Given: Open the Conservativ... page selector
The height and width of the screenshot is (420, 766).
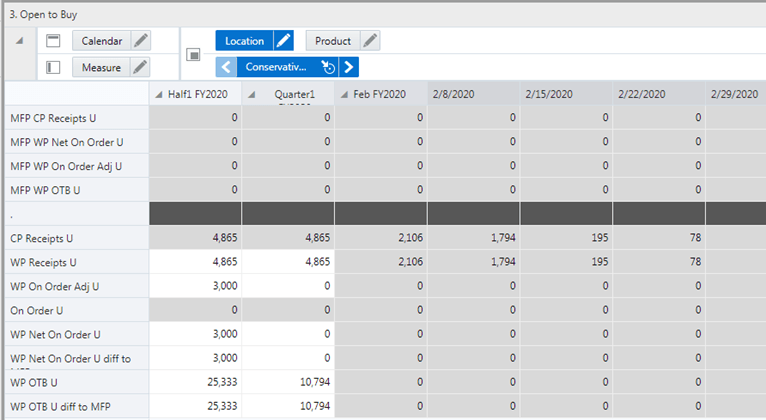Looking at the screenshot, I should pos(276,67).
